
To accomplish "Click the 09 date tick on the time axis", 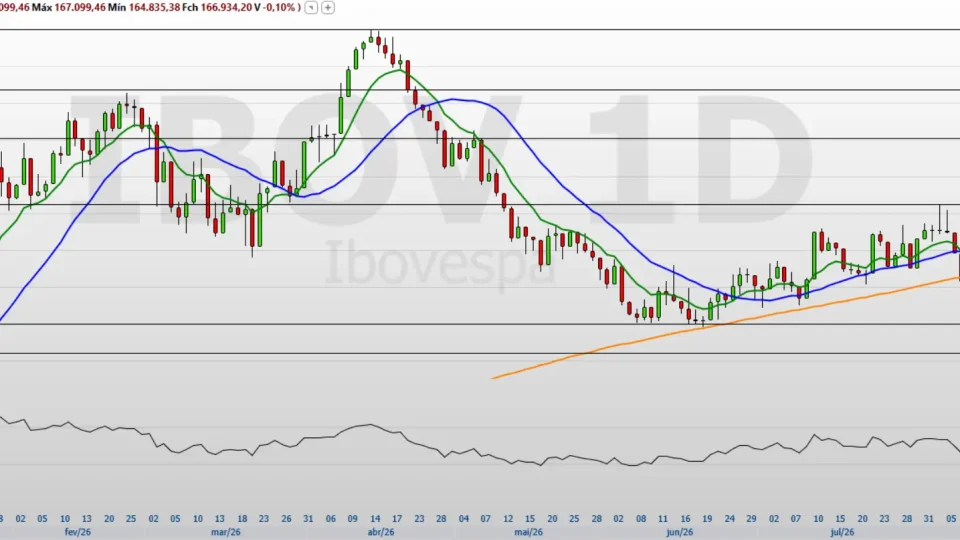I will [x=352, y=519].
